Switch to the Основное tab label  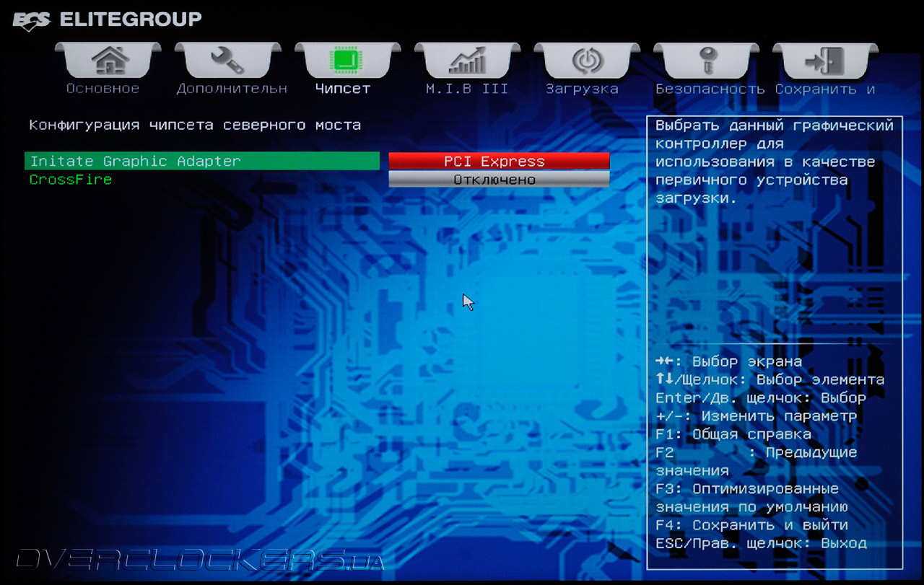(x=103, y=89)
